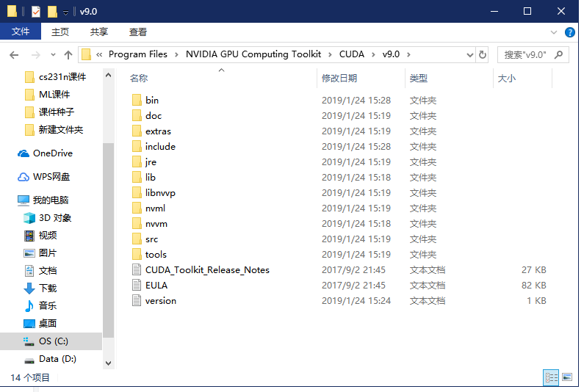Screen dimensions: 584x392
Task: Open the Quick Access Toolbar customize dropdown
Action: point(65,12)
